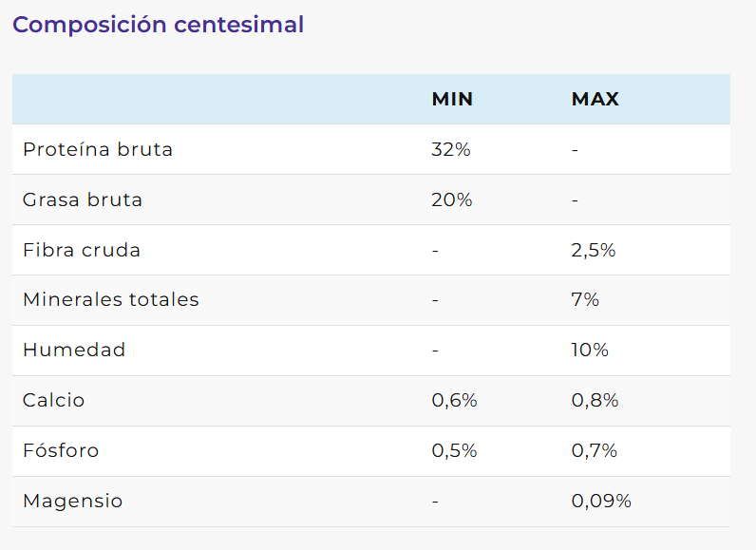756x550 pixels.
Task: Select the 10% maximum humidity value
Action: [x=590, y=350]
